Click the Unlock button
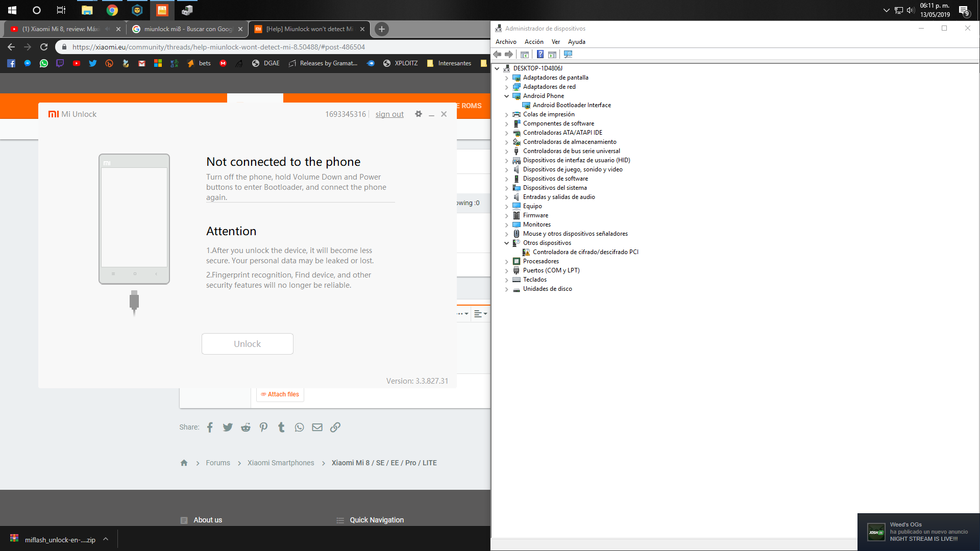Image resolution: width=980 pixels, height=551 pixels. point(248,344)
